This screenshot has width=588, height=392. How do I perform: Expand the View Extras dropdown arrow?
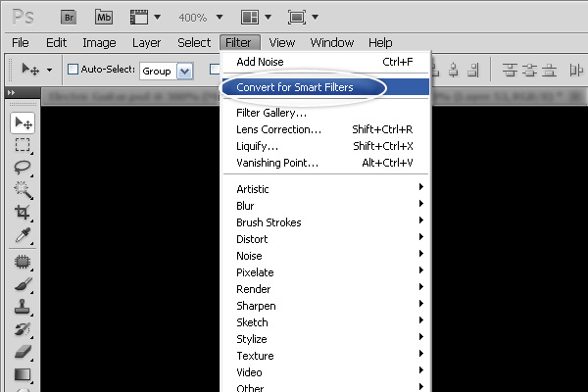tap(158, 18)
